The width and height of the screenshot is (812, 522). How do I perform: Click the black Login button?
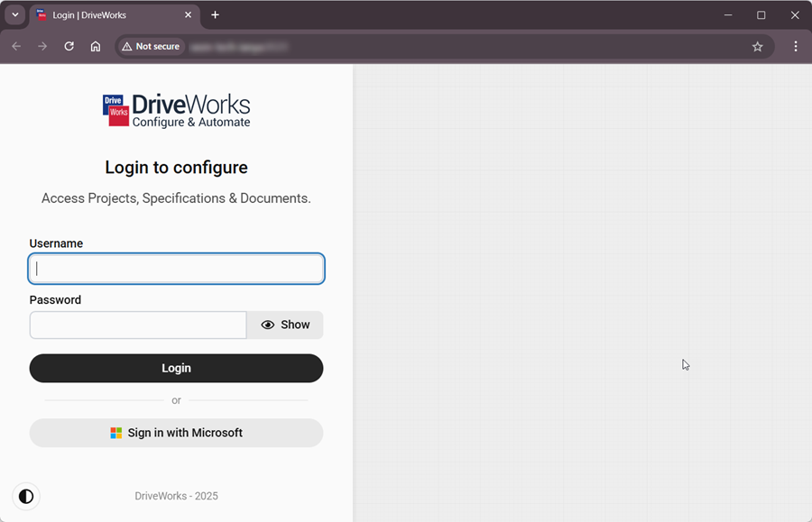176,369
